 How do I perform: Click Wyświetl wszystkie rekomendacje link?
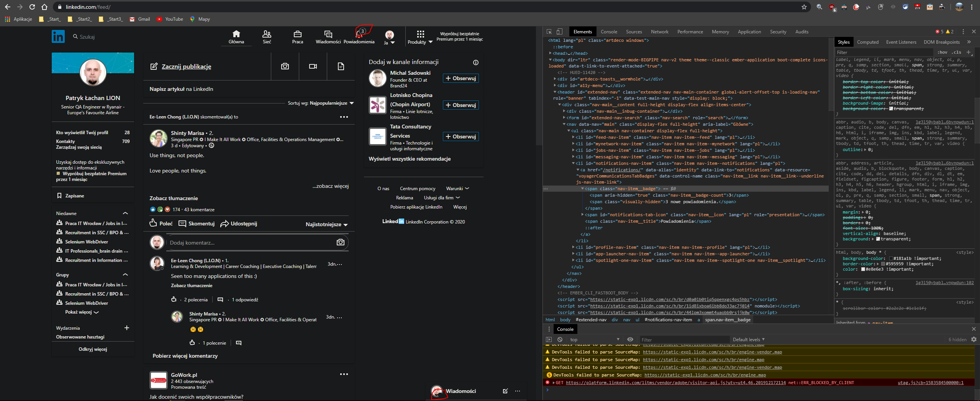point(410,159)
